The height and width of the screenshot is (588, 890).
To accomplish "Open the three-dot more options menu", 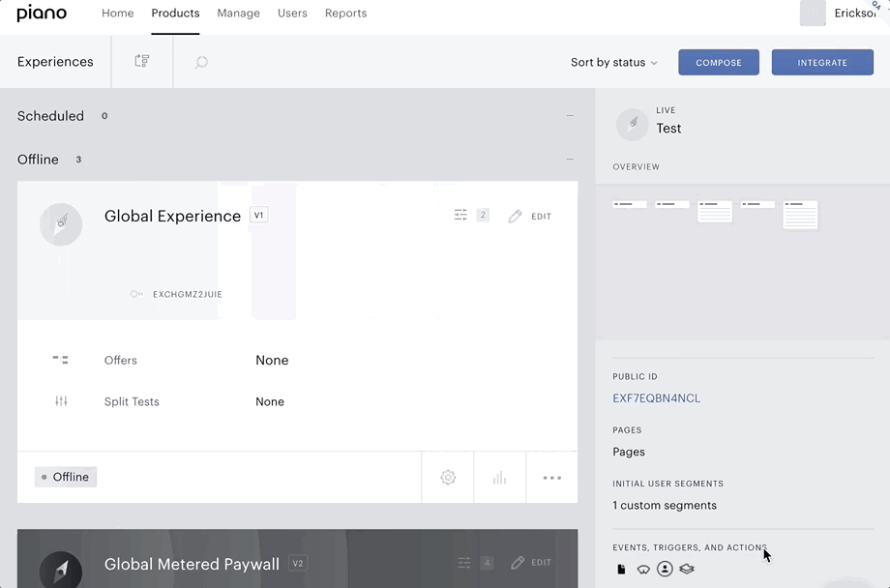I will coord(551,478).
